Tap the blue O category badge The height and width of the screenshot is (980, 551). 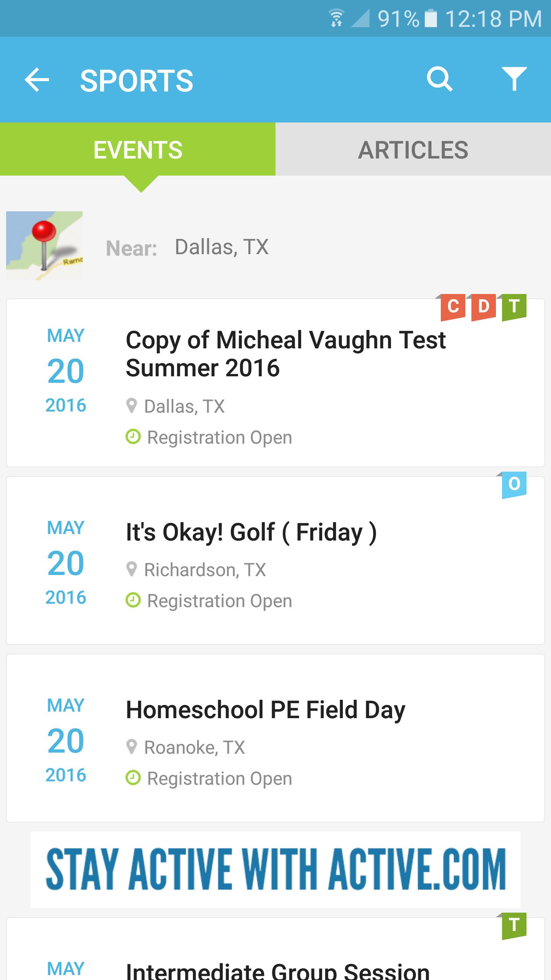click(x=514, y=485)
